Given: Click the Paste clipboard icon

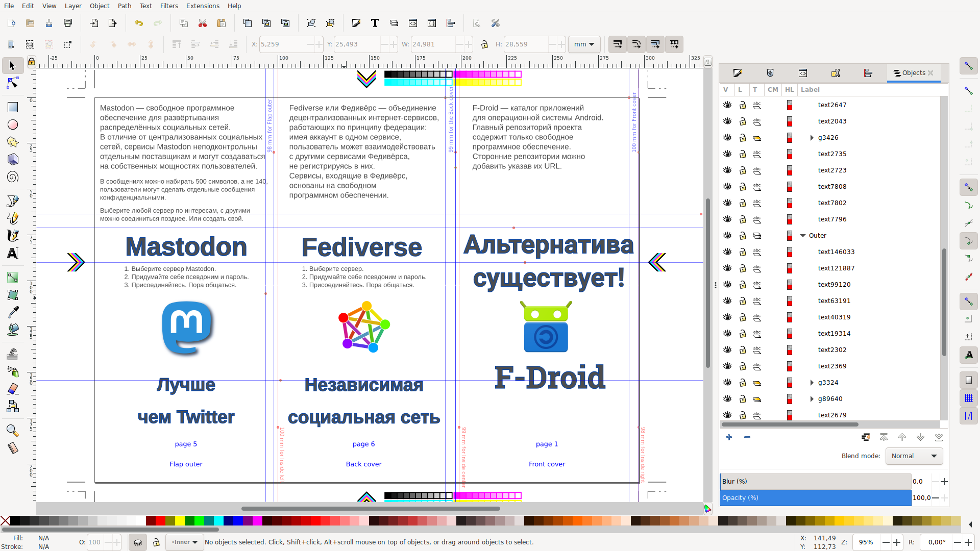Looking at the screenshot, I should 222,23.
